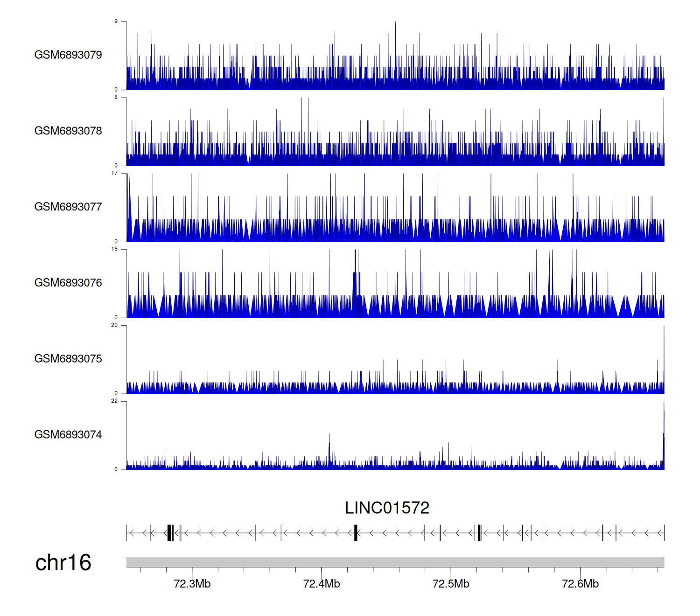
Task: Click the leftmost thick exon block of LINC01572
Action: click(x=169, y=533)
